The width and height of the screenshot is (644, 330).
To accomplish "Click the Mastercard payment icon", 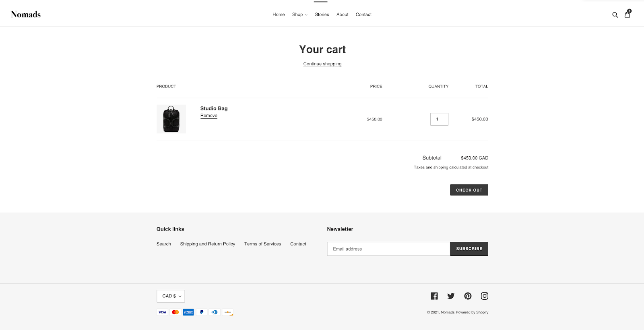I will tap(175, 312).
